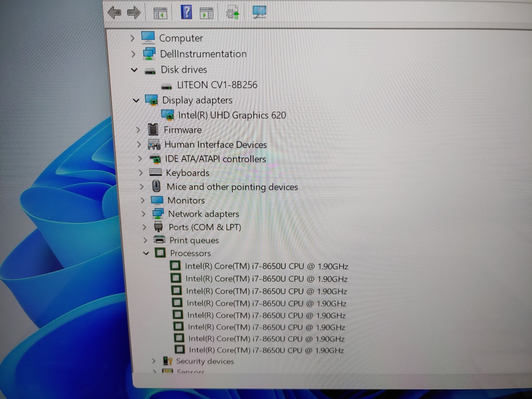Select the Computer label

[x=181, y=38]
